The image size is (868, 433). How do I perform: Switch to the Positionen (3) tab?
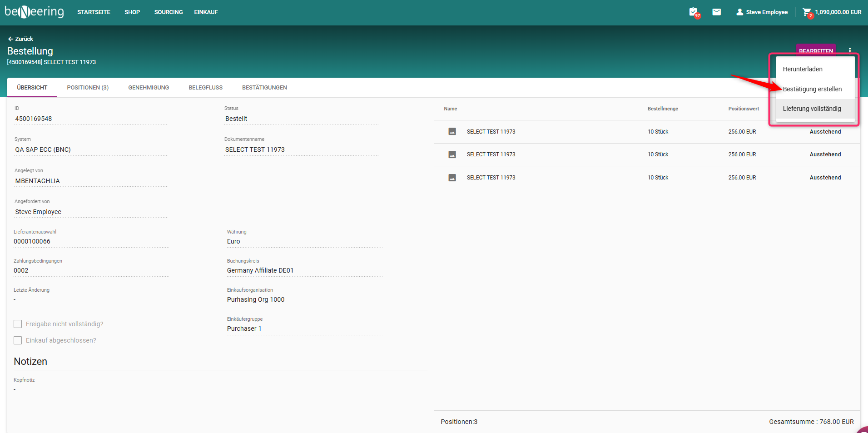click(x=88, y=88)
